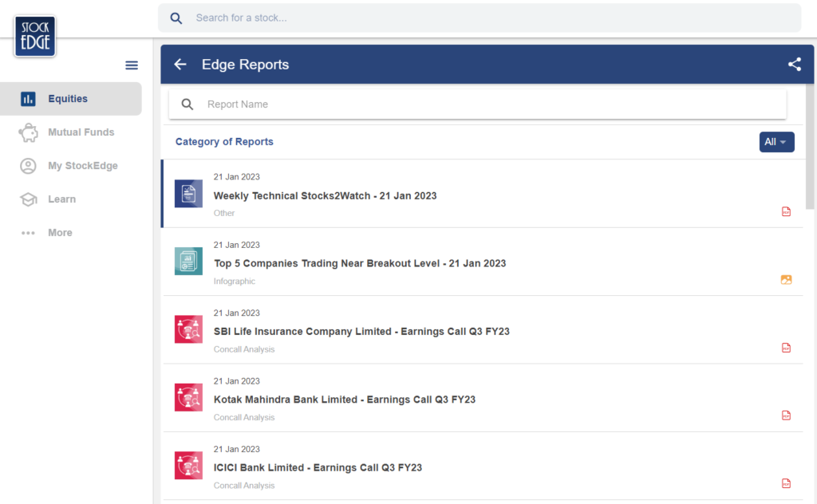Focus the Search for a stock field
The height and width of the screenshot is (504, 817).
pos(480,18)
